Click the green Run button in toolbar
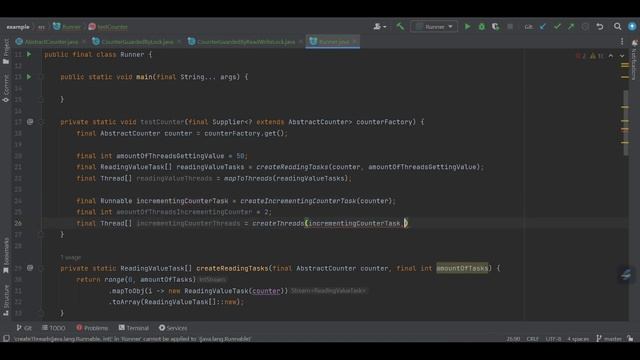 point(467,27)
